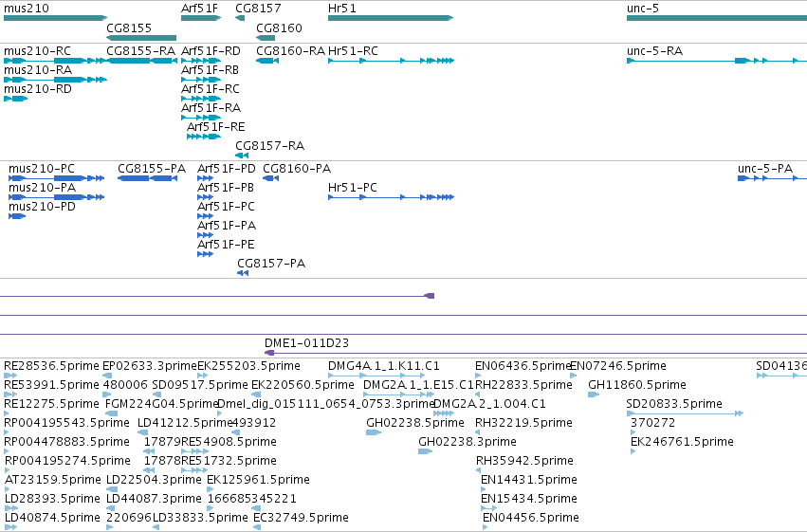The width and height of the screenshot is (807, 532).
Task: Select the "CG8160-PA" protein label
Action: click(x=297, y=169)
